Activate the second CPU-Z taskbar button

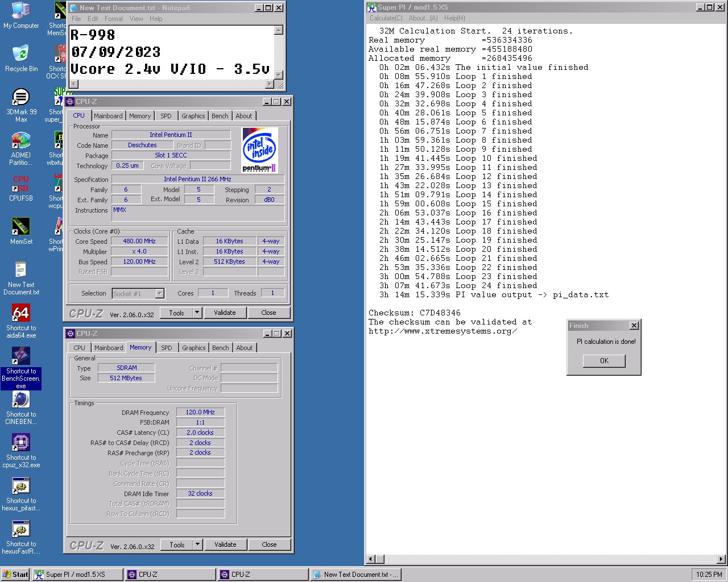263,575
